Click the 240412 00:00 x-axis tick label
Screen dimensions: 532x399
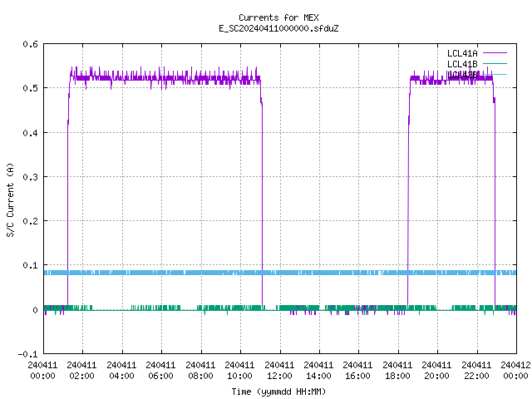515,371
